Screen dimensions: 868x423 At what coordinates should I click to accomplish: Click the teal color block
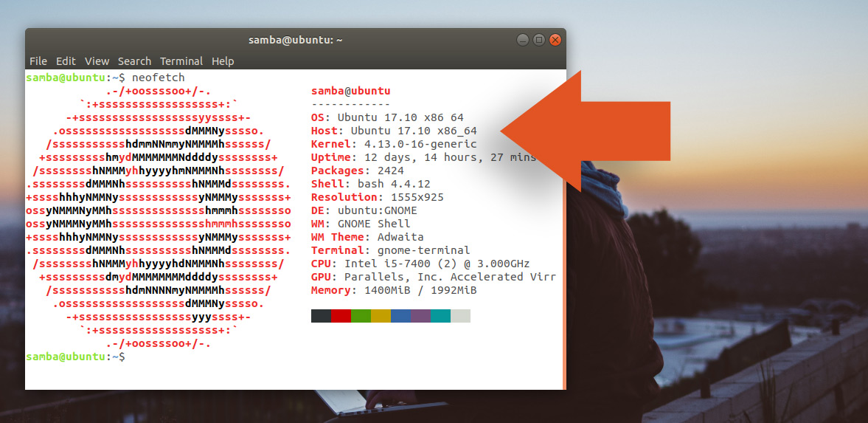pyautogui.click(x=441, y=316)
